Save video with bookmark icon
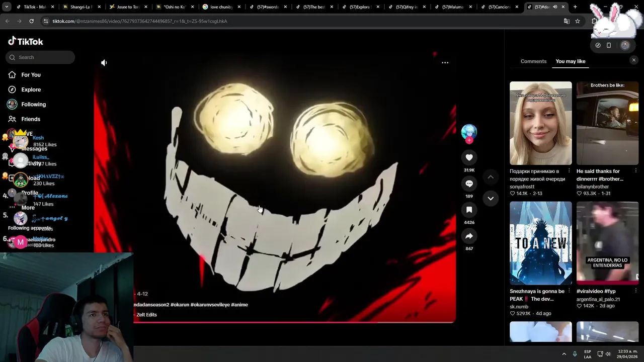644x362 pixels. [x=469, y=210]
